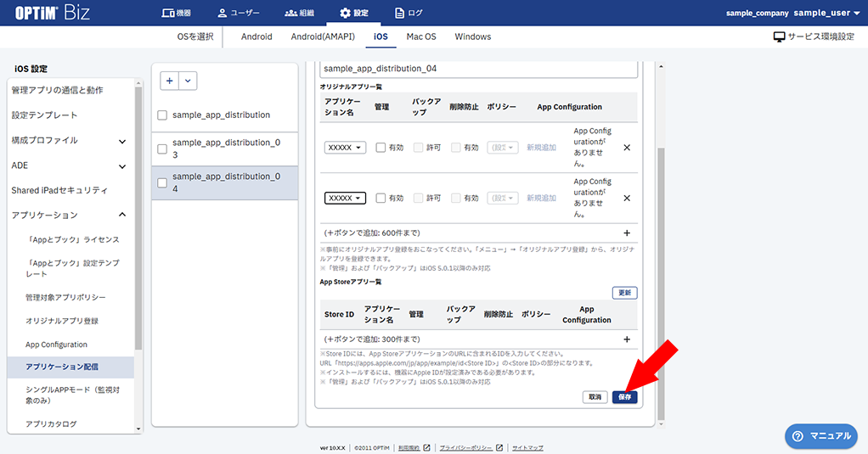Open 管理対象アプリポリシー item
Screen dimensions: 868x454
coord(65,298)
